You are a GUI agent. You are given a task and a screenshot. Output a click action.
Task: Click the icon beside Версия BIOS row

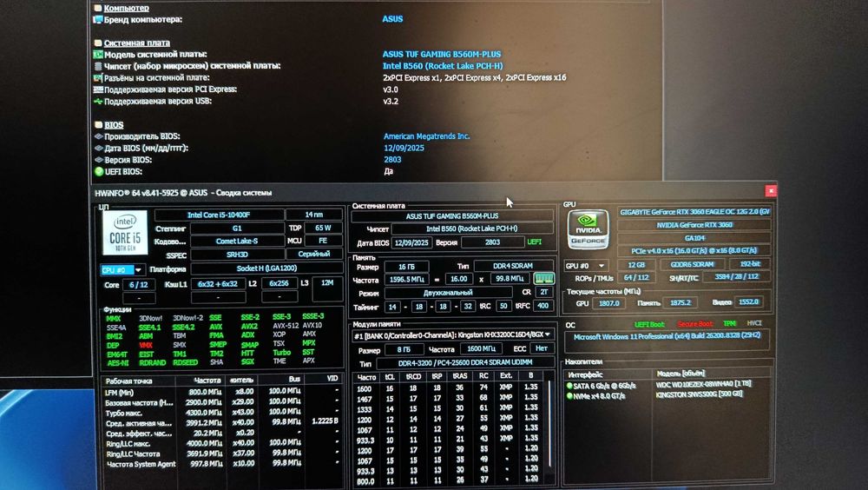pos(99,160)
